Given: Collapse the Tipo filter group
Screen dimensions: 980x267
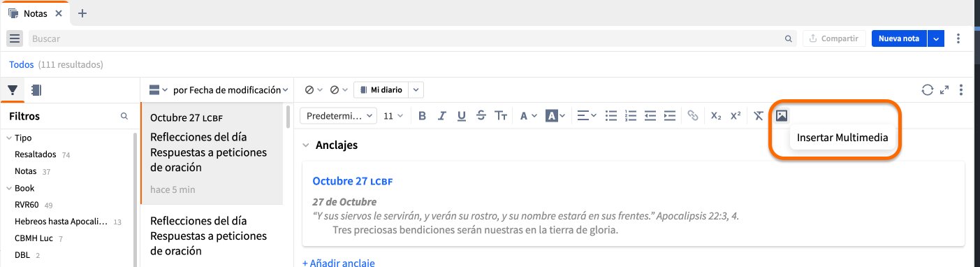Looking at the screenshot, I should tap(8, 138).
